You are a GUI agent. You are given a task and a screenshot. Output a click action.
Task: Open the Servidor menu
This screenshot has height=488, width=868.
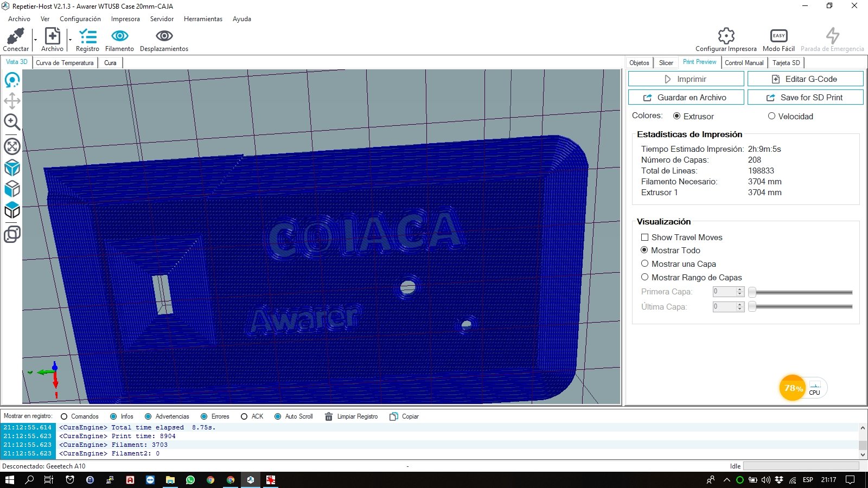[162, 19]
